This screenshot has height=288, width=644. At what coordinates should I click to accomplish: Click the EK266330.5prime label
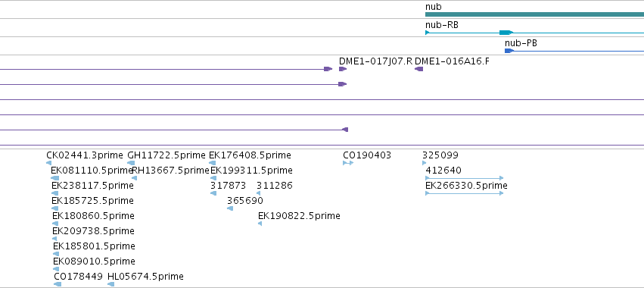pos(467,186)
